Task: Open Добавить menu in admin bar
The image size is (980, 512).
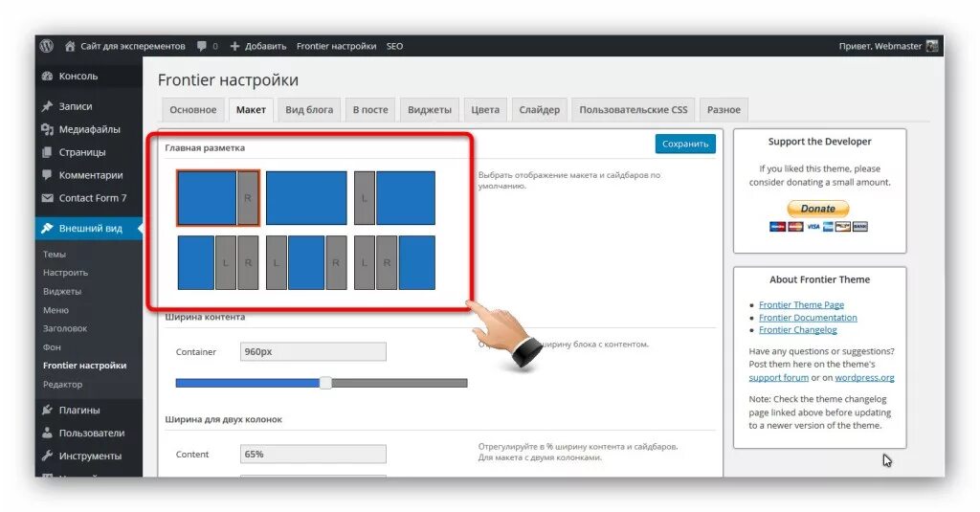Action: (258, 46)
